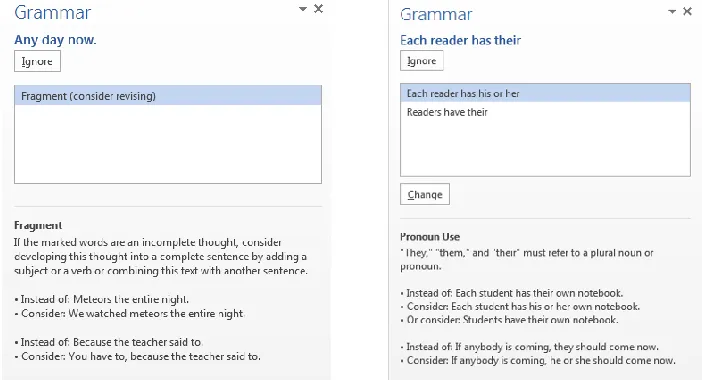
Task: Select 'Each reader has his or her' suggestion
Action: [545, 93]
